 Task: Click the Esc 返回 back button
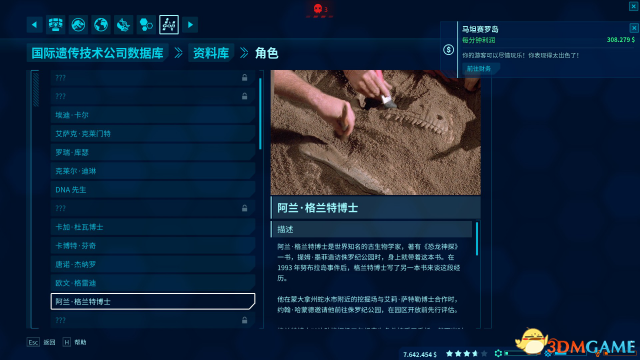click(41, 342)
